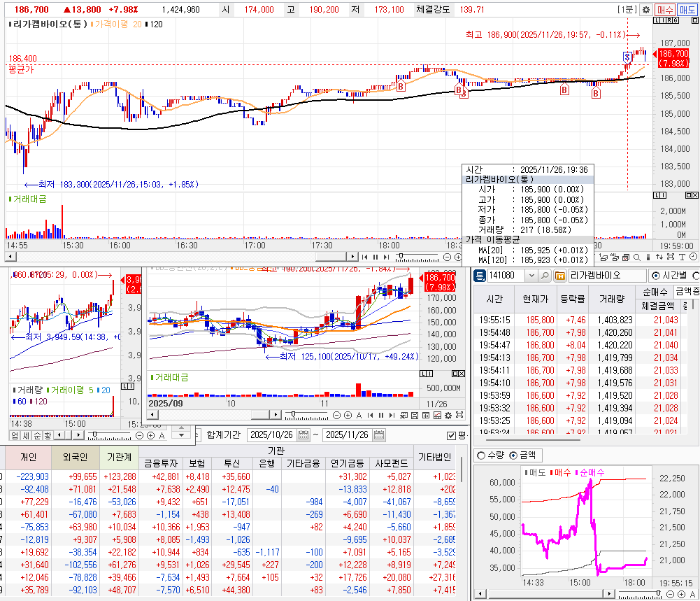Click main chart horizontal scrollbar left arrow

pos(10,257)
